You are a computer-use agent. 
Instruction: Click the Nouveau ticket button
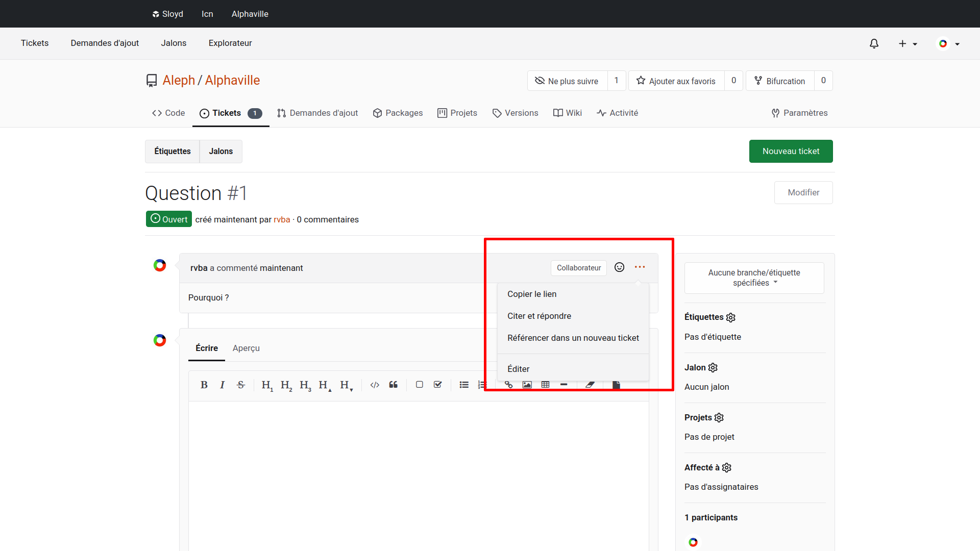click(x=791, y=151)
